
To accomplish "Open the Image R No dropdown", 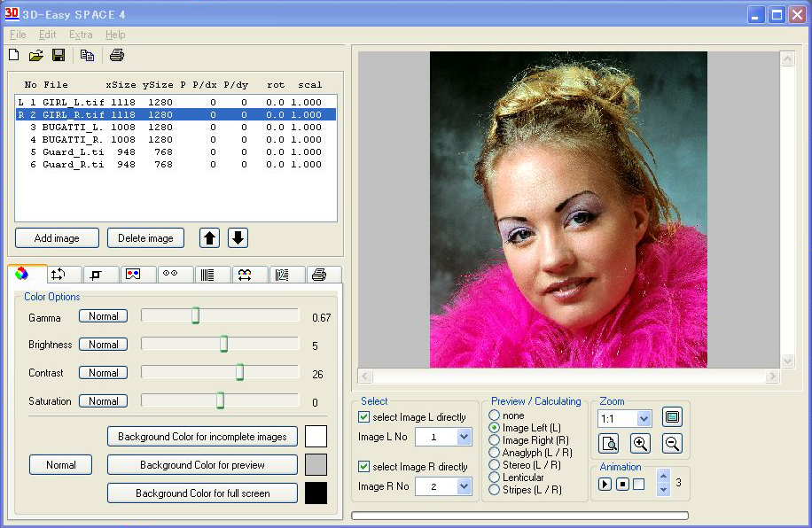I will [465, 486].
